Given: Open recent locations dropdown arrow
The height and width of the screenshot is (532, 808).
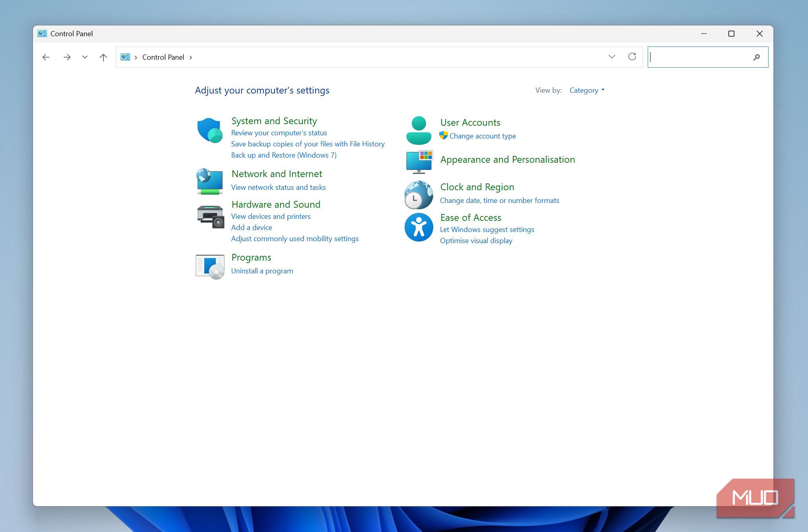Looking at the screenshot, I should click(x=85, y=57).
